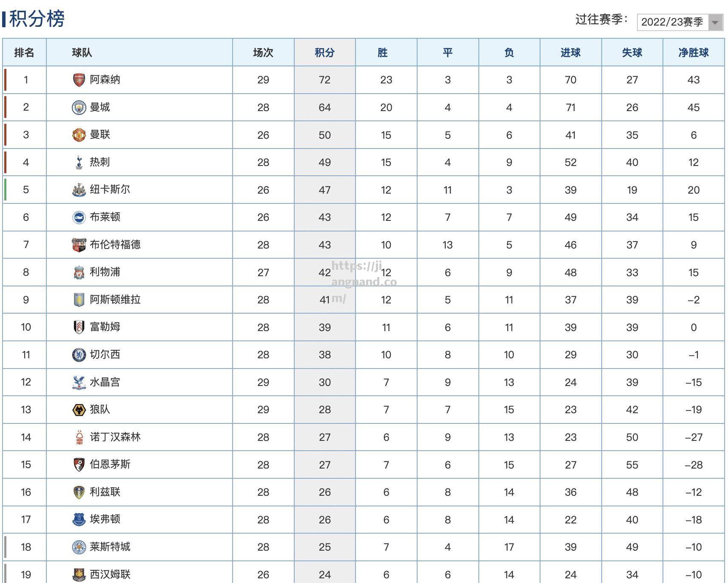Sort by 进球 column header
The height and width of the screenshot is (583, 728).
tap(571, 53)
